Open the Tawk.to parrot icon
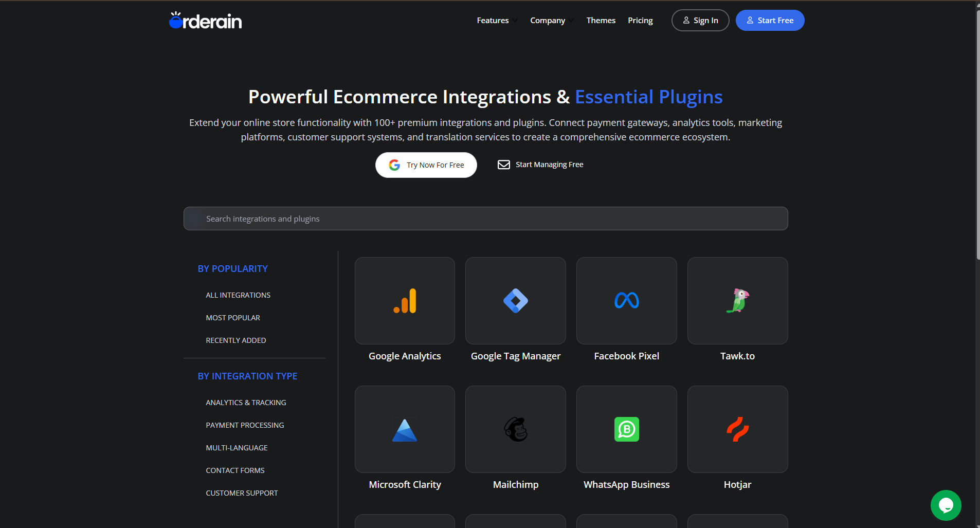980x528 pixels. [738, 301]
